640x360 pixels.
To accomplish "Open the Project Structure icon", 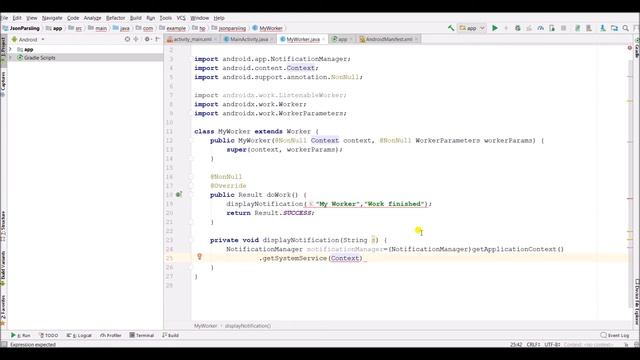I will (x=614, y=28).
